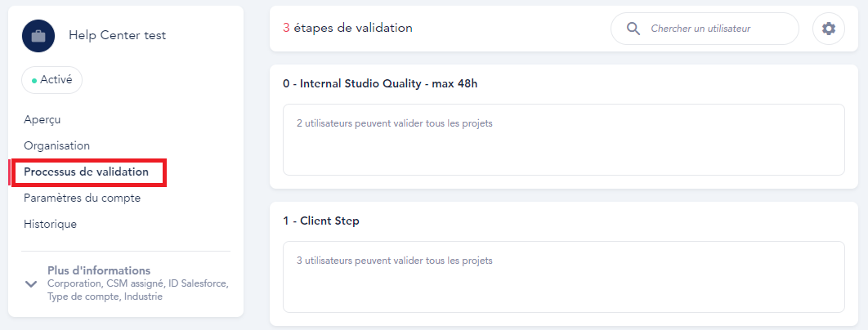
Task: Click the Corporation, CSM assigné details text
Action: tap(137, 290)
